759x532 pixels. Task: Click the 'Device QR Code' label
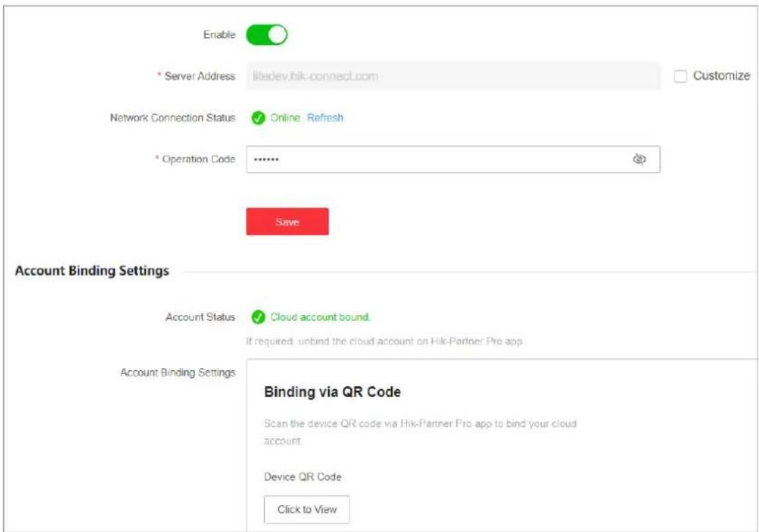(x=303, y=477)
